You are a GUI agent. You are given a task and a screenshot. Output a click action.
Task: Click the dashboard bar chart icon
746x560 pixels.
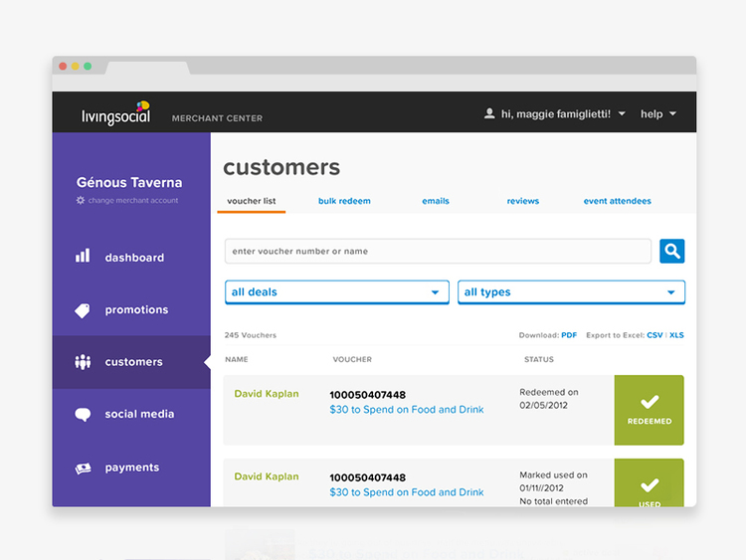83,256
